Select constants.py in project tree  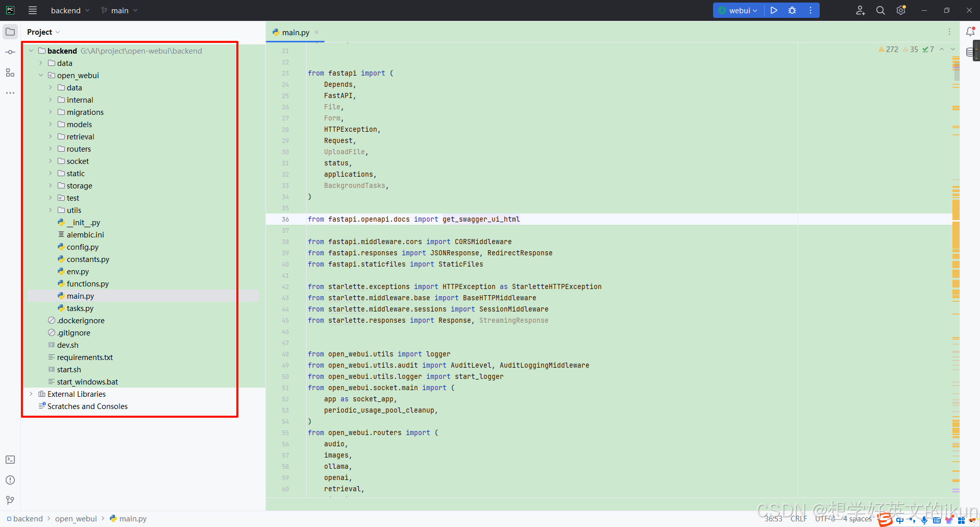[x=88, y=259]
